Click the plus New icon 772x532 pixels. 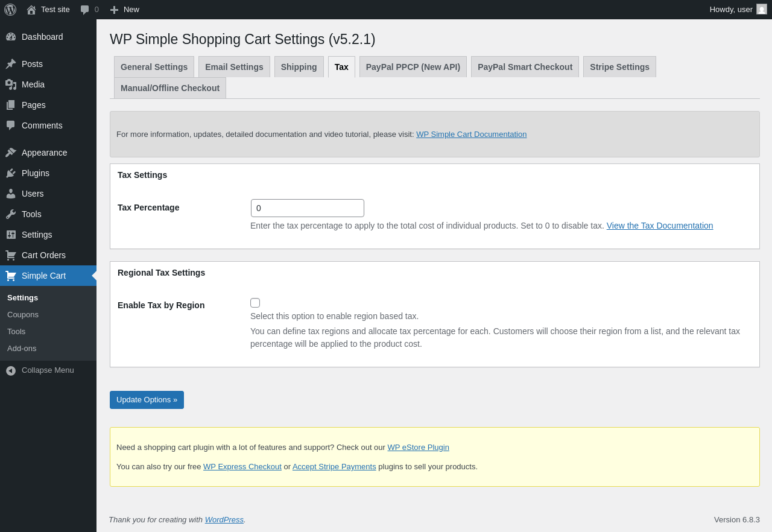[x=114, y=10]
